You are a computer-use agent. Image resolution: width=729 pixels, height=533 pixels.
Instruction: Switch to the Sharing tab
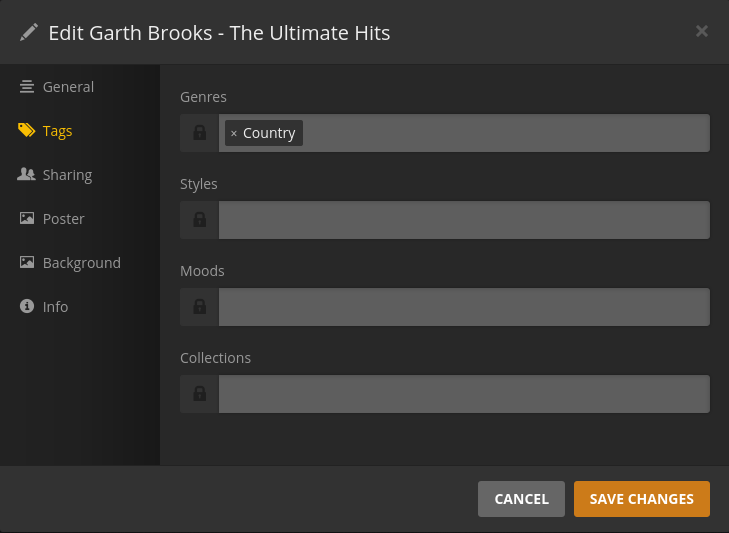pos(67,175)
